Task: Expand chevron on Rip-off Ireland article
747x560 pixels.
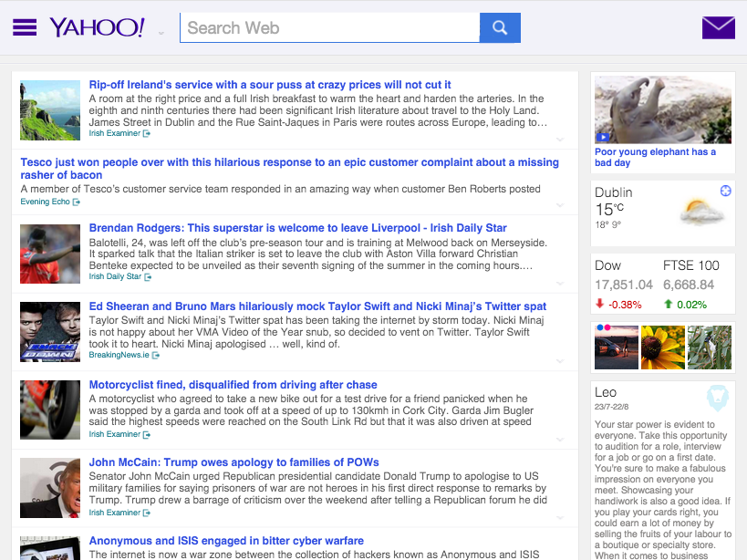Action: 561,140
